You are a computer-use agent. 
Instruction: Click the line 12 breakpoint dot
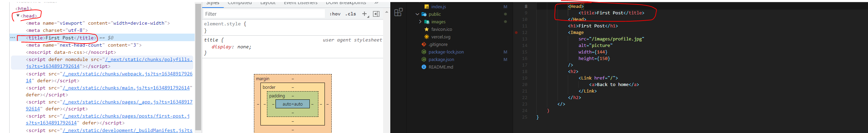516,33
